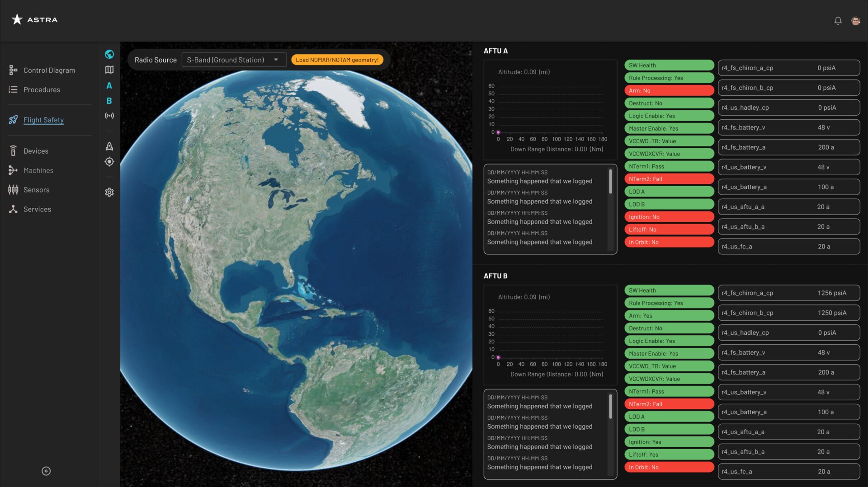Click the AFTU A altitude chart marker
Image resolution: width=868 pixels, height=487 pixels.
[498, 132]
